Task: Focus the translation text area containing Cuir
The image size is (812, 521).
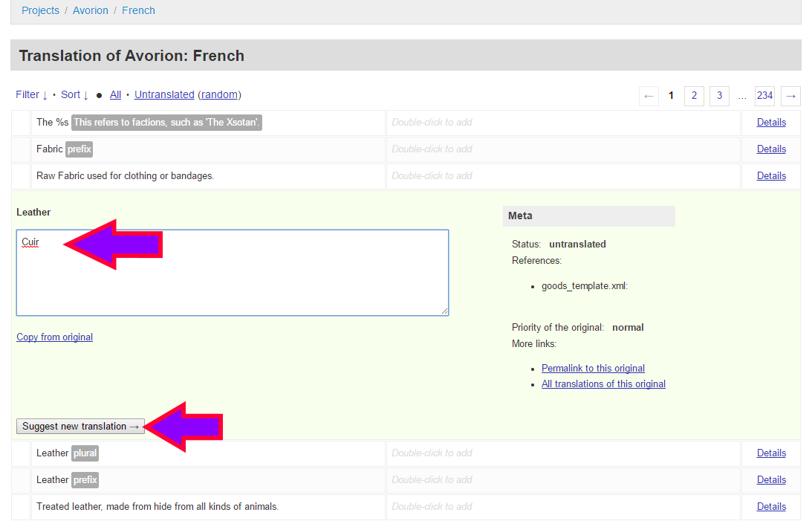Action: [x=232, y=282]
